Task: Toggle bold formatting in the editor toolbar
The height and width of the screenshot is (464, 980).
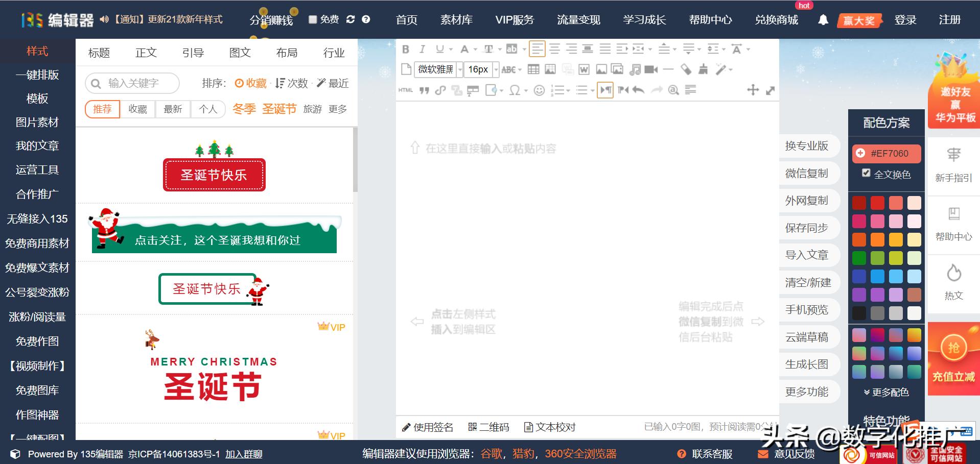Action: click(x=406, y=49)
